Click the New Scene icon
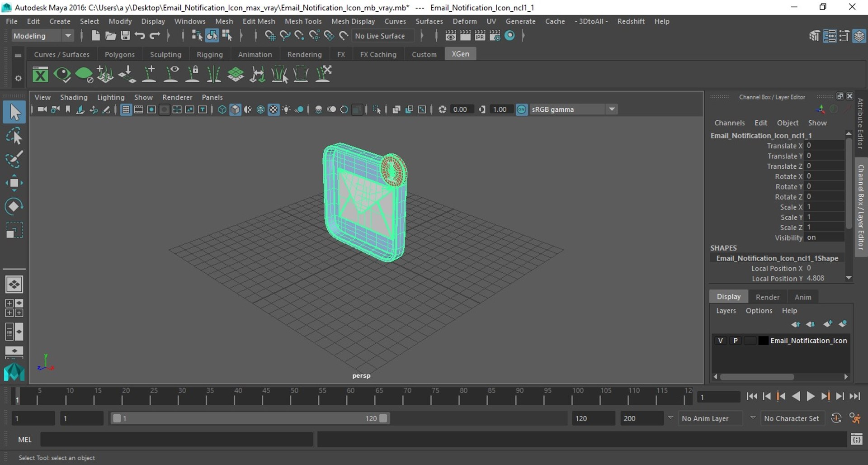The image size is (868, 465). [95, 36]
